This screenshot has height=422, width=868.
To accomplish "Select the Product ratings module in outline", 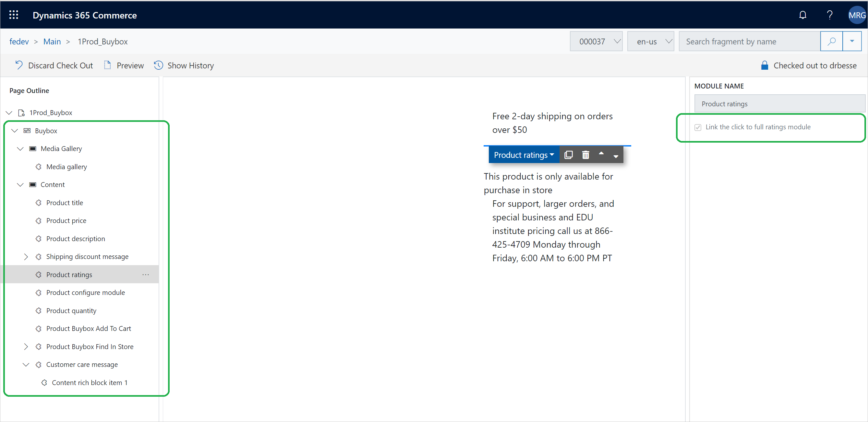I will 69,274.
